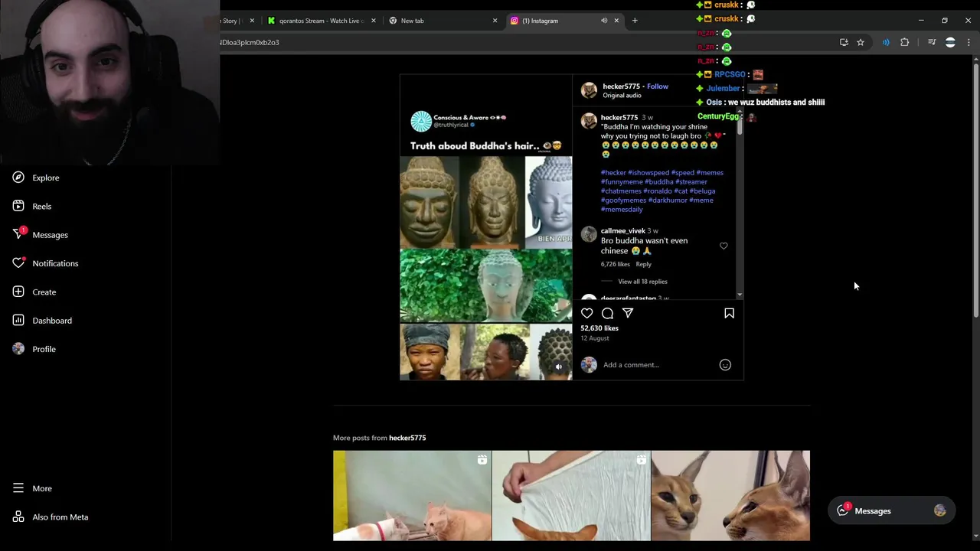The width and height of the screenshot is (980, 551).
Task: Open the browser three-dot menu
Action: coord(969,42)
